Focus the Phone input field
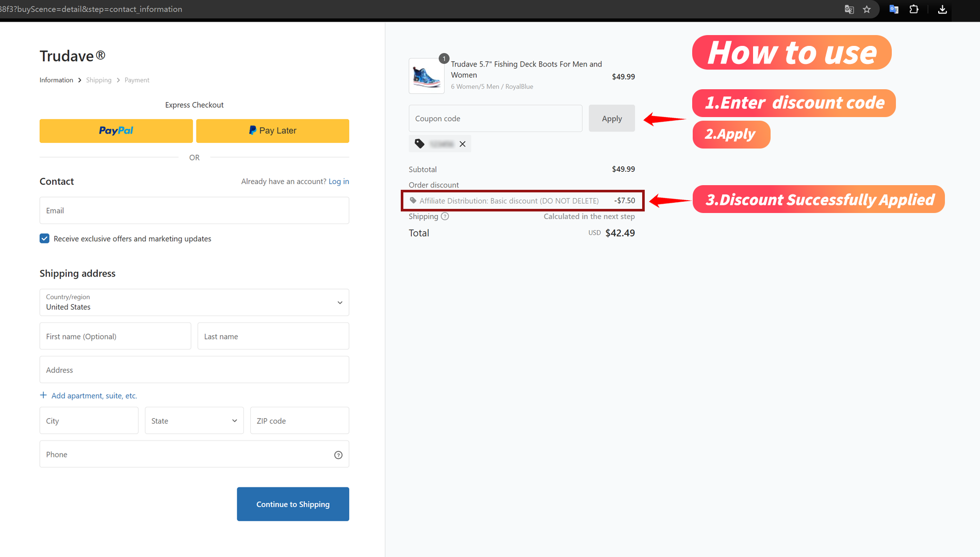 pos(194,454)
